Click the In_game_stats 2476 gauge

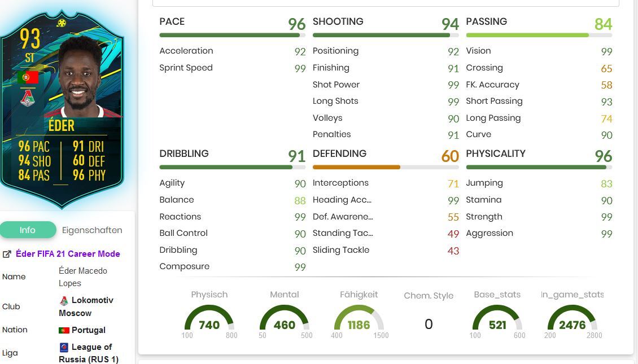coord(572,321)
